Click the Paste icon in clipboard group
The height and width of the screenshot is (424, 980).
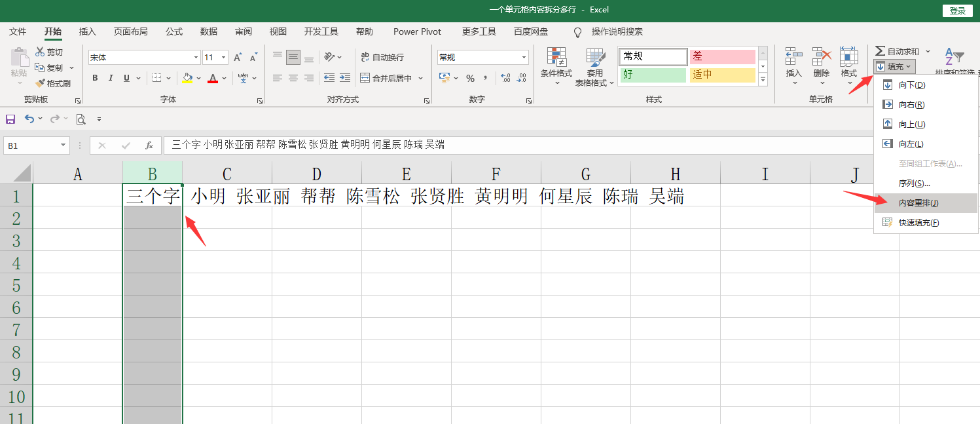[x=20, y=58]
